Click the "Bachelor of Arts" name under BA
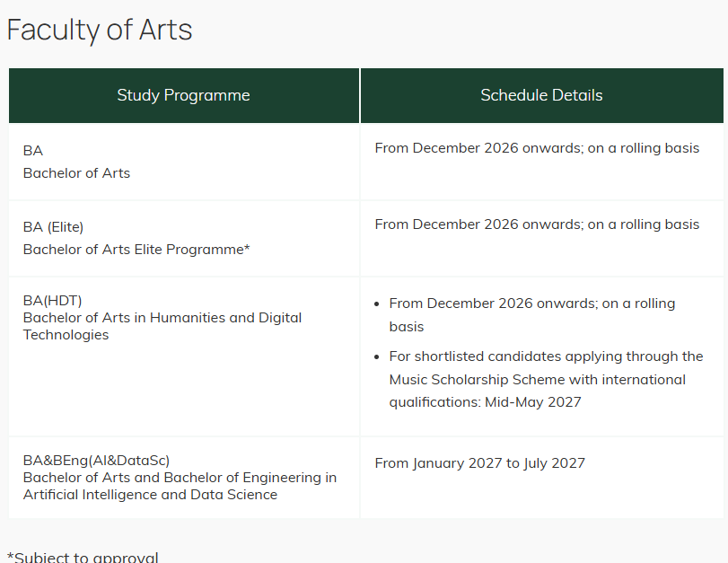This screenshot has height=563, width=728. (x=76, y=172)
